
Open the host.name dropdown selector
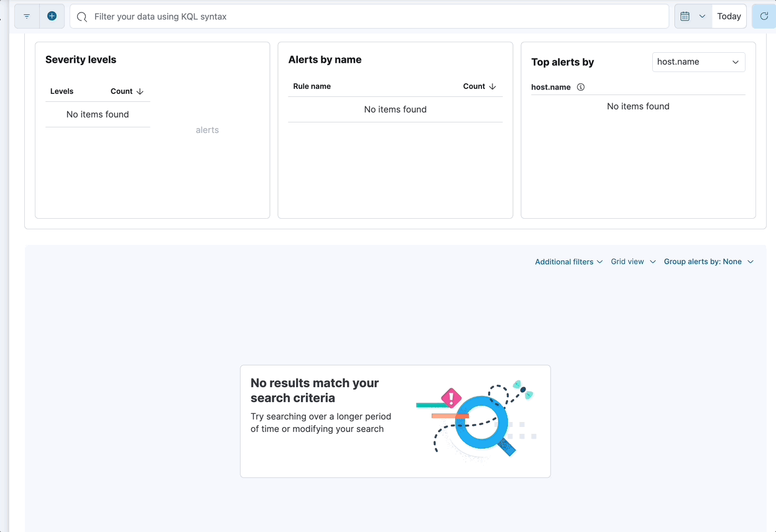[x=698, y=62]
